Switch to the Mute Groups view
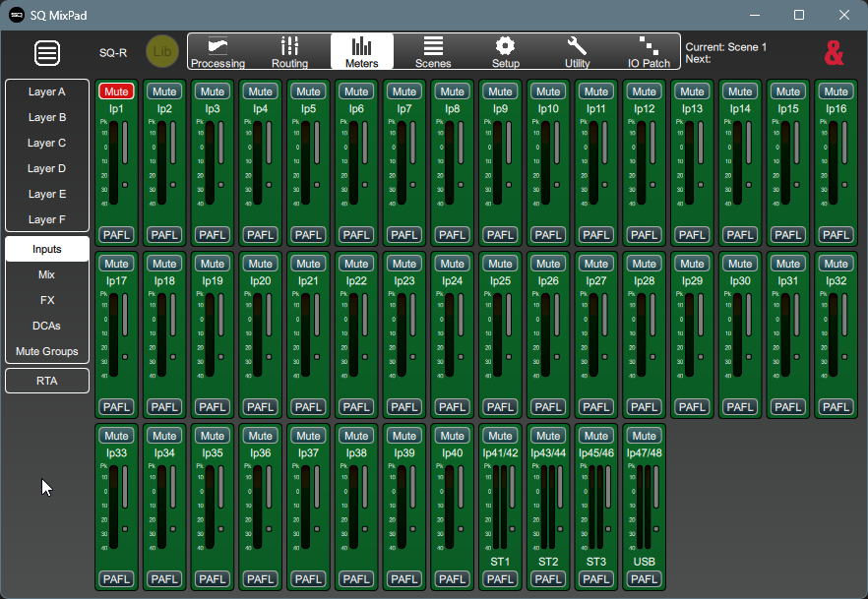 pos(47,351)
